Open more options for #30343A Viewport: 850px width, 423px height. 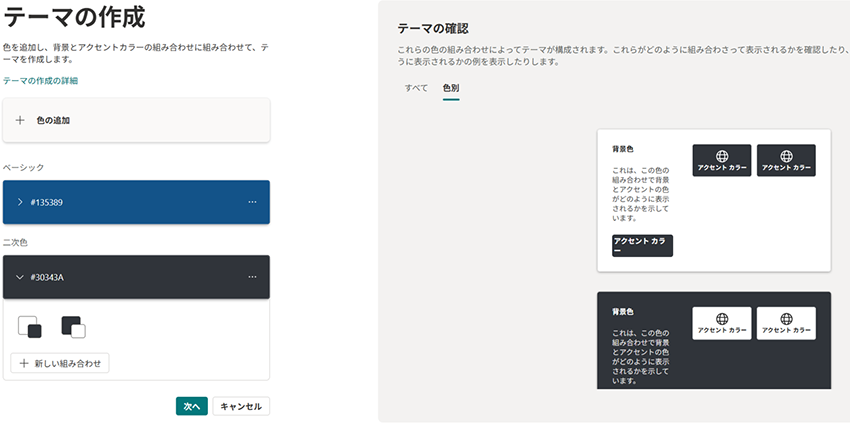(252, 277)
